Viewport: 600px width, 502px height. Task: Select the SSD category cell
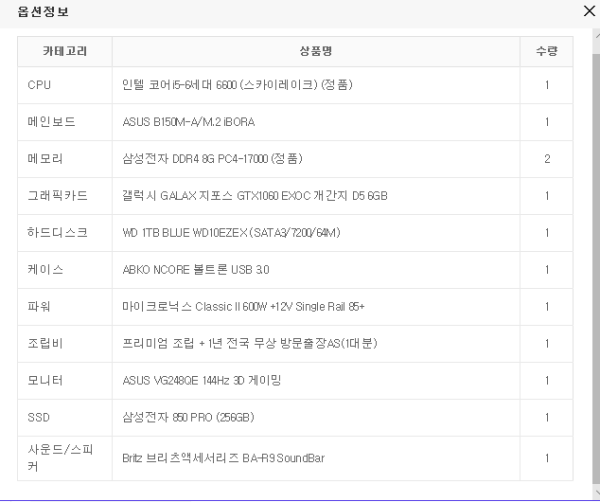coord(65,417)
